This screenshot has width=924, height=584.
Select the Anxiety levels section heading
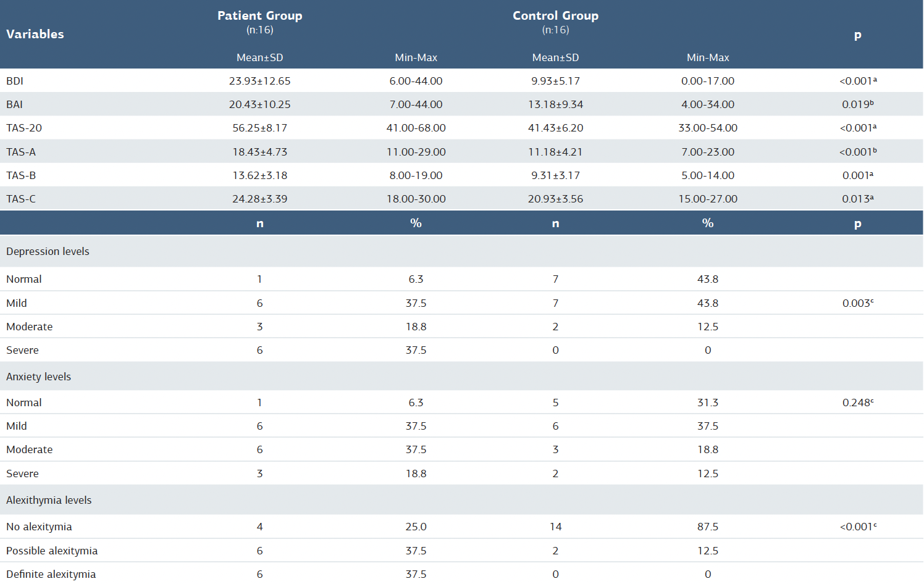[x=38, y=377]
